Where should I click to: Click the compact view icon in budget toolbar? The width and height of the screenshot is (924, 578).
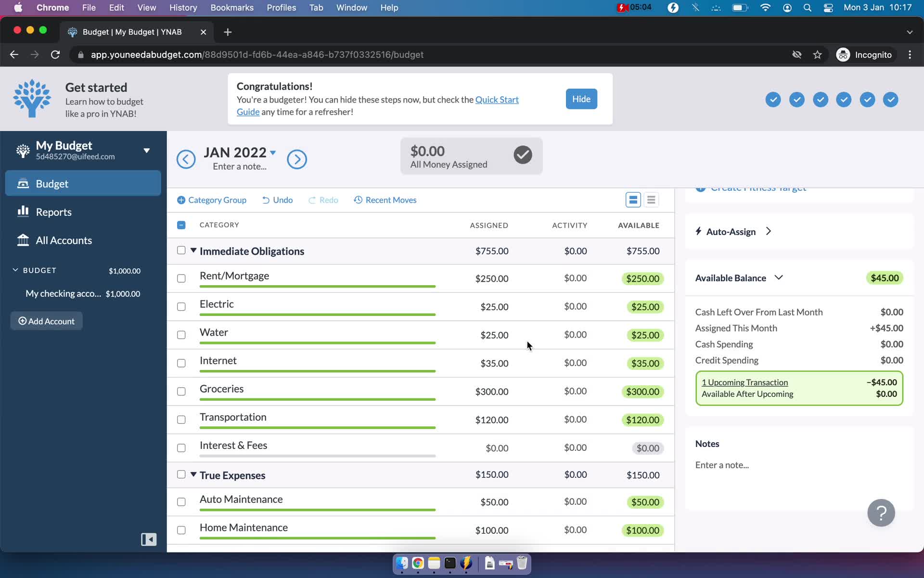[651, 200]
